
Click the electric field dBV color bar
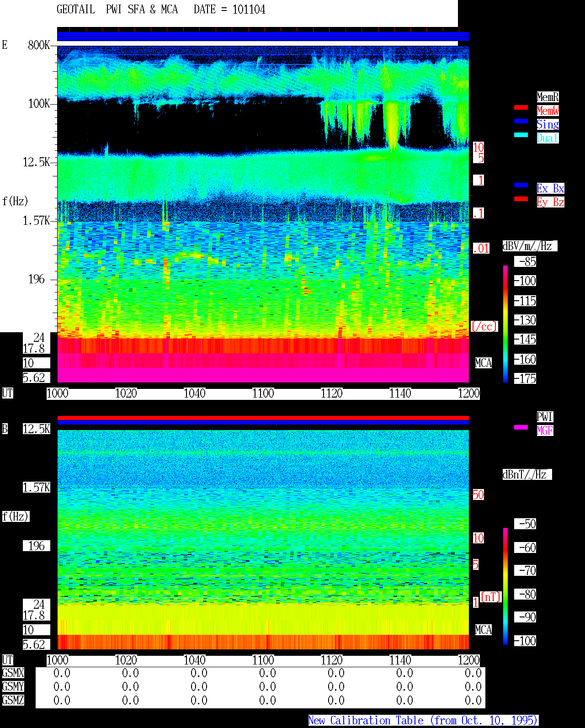click(505, 324)
